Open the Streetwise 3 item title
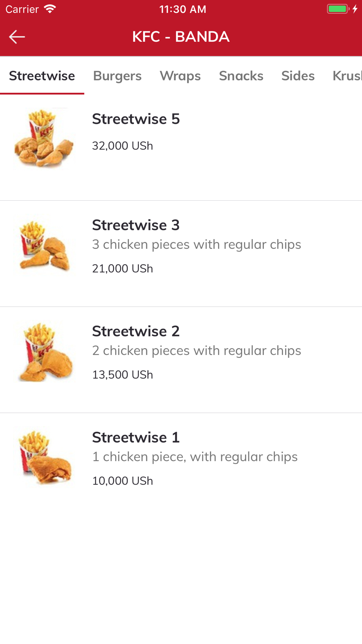 tap(136, 225)
